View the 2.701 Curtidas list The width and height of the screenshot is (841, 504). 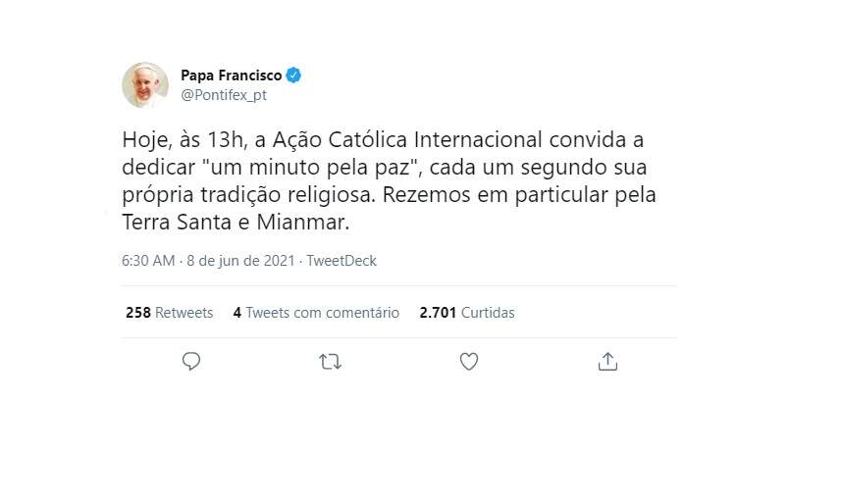[466, 313]
